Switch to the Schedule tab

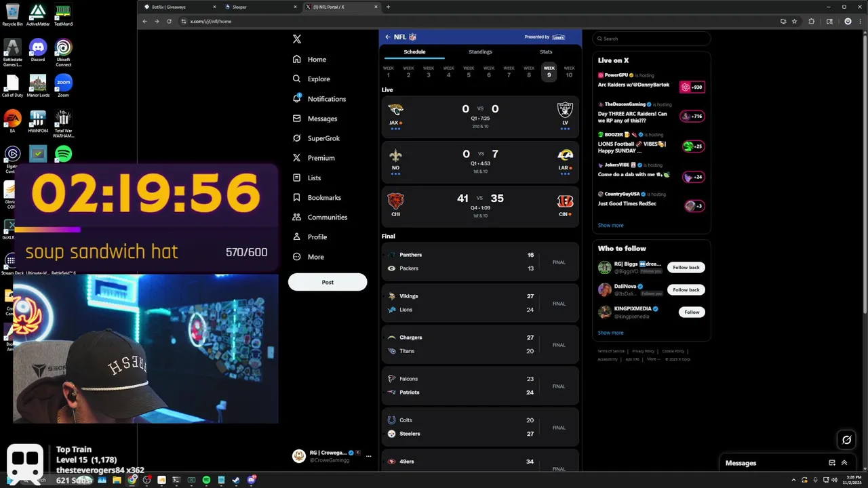pyautogui.click(x=414, y=52)
